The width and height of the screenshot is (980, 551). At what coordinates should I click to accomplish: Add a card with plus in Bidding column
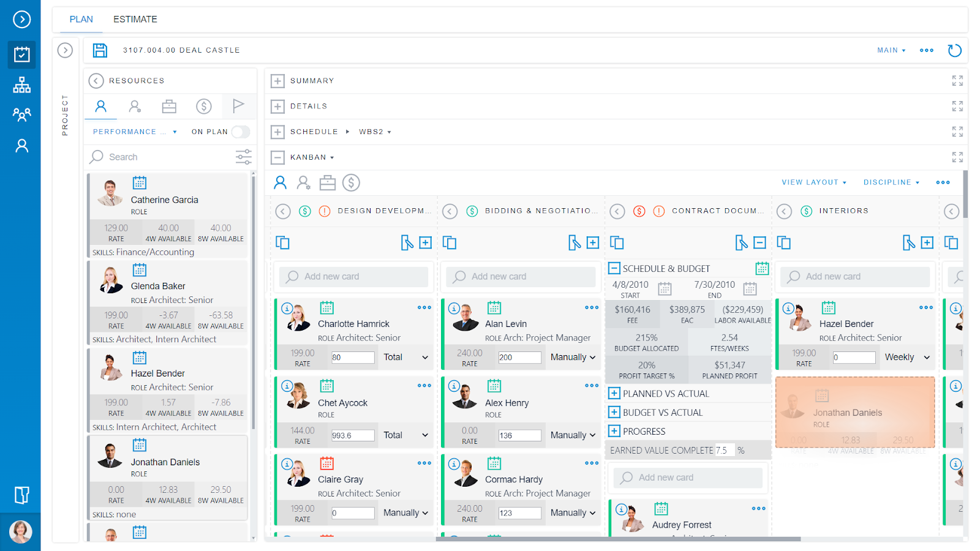593,242
